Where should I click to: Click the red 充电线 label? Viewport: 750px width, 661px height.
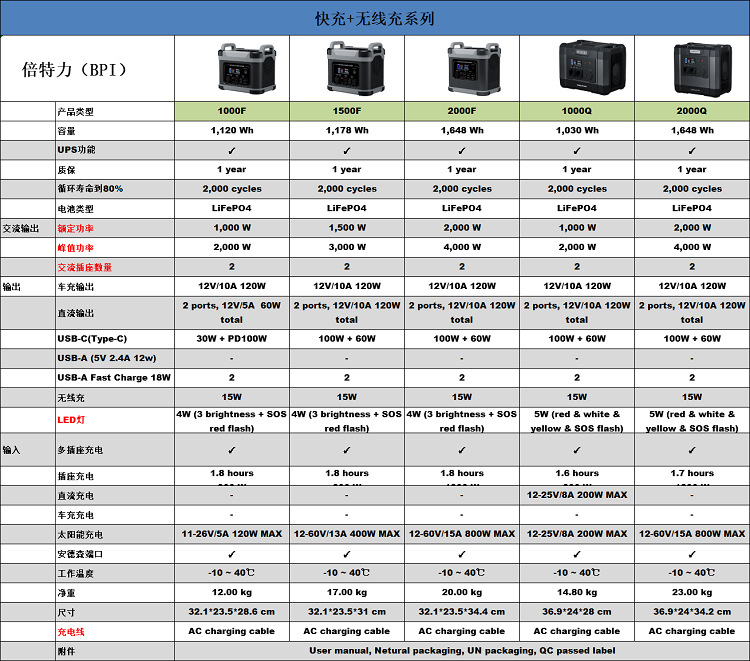pos(71,632)
